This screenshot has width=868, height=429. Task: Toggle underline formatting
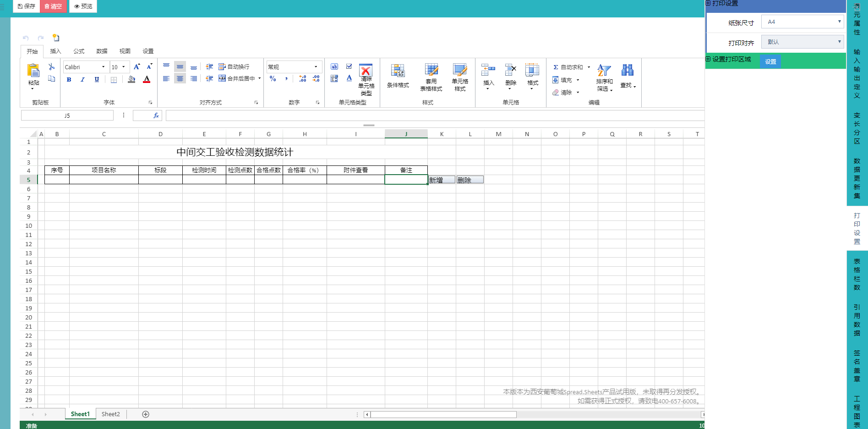click(x=97, y=79)
